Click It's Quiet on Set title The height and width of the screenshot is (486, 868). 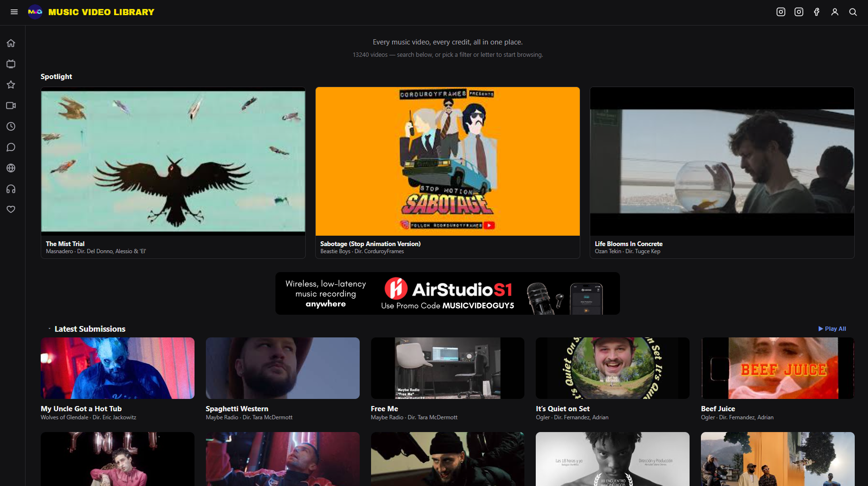click(563, 409)
